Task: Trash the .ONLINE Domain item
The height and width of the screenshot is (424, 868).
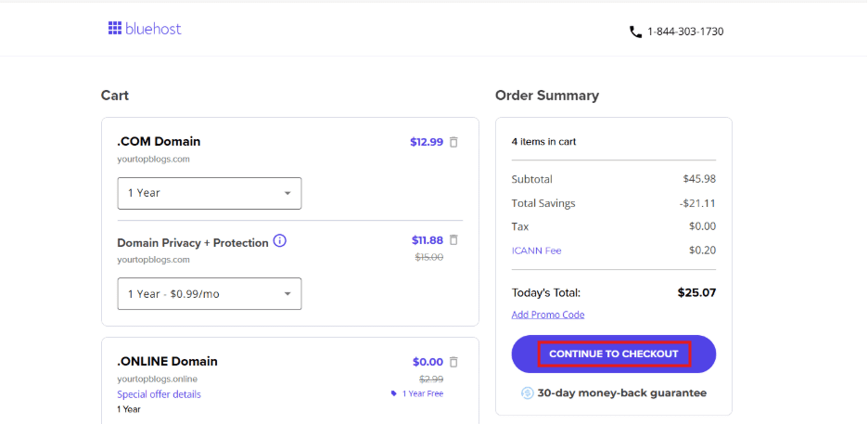Action: click(x=453, y=362)
